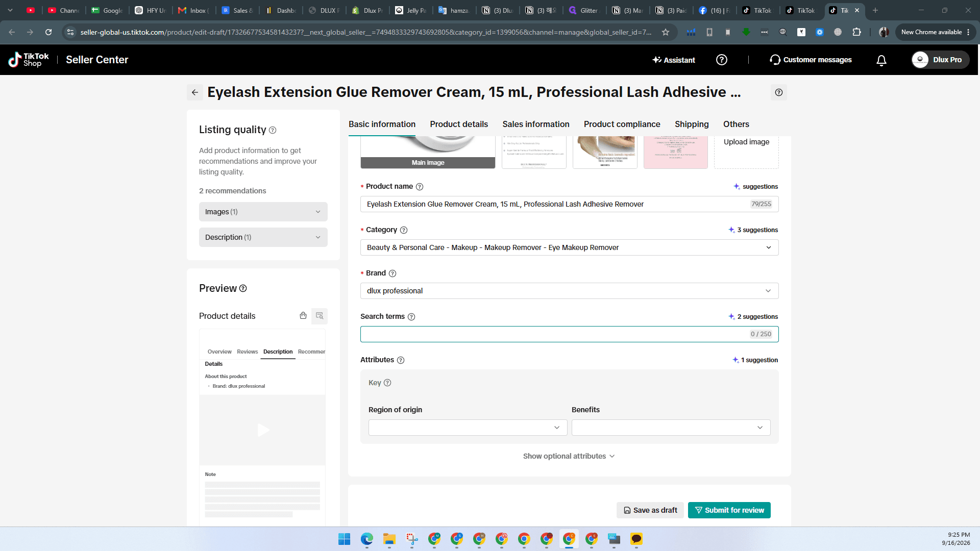The width and height of the screenshot is (980, 551).
Task: Open help icon at right of product title
Action: click(779, 92)
